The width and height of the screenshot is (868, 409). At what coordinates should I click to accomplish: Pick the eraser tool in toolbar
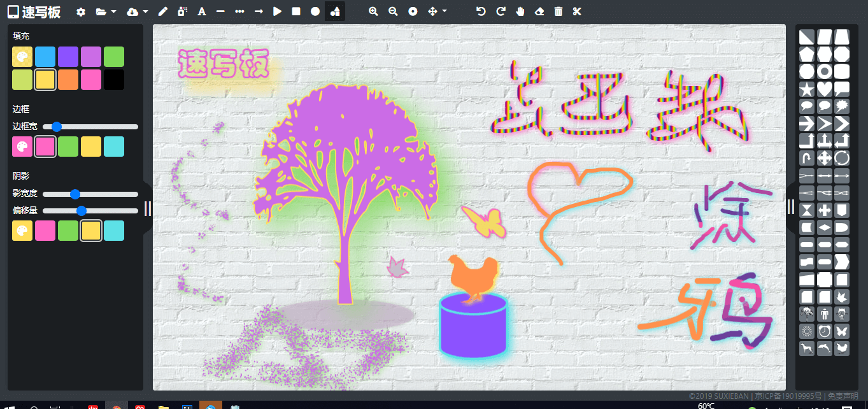click(x=539, y=11)
